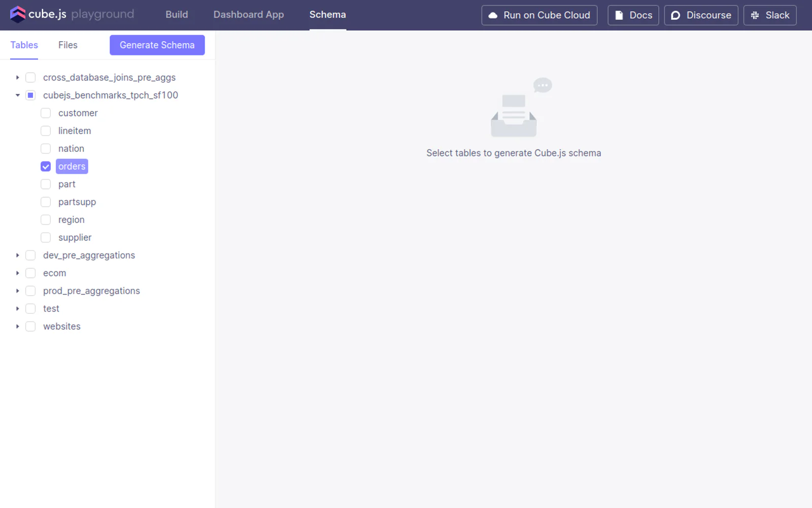
Task: Check the partsupp table checkbox
Action: point(46,202)
